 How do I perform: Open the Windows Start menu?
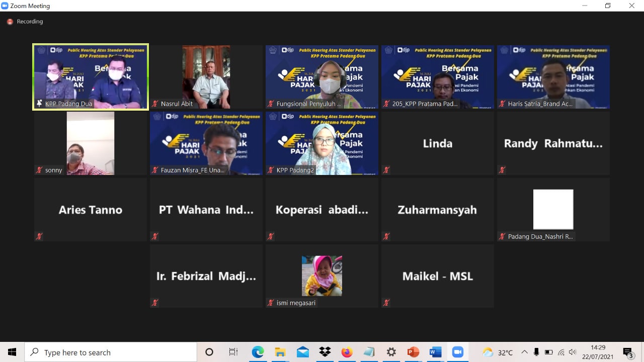[x=12, y=352]
